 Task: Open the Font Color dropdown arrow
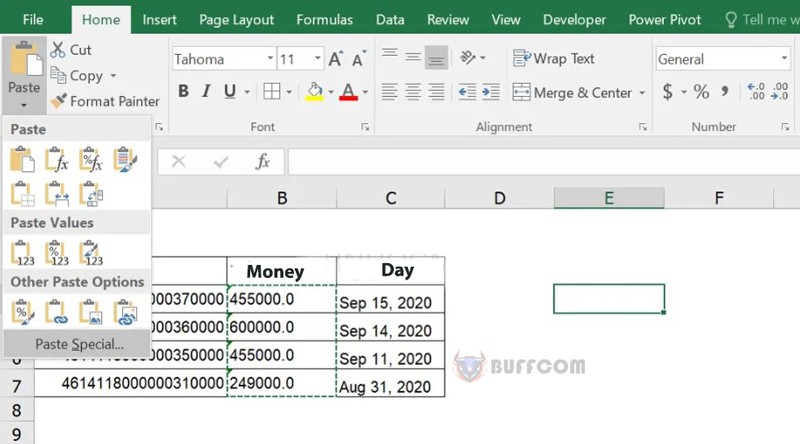point(365,92)
